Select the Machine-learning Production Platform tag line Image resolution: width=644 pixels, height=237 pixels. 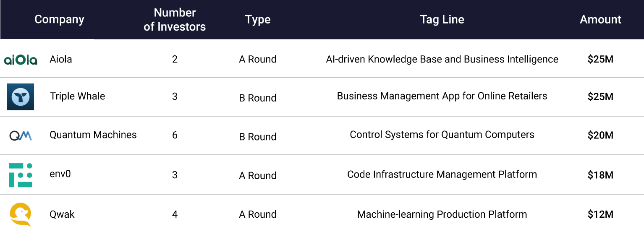[x=442, y=214]
